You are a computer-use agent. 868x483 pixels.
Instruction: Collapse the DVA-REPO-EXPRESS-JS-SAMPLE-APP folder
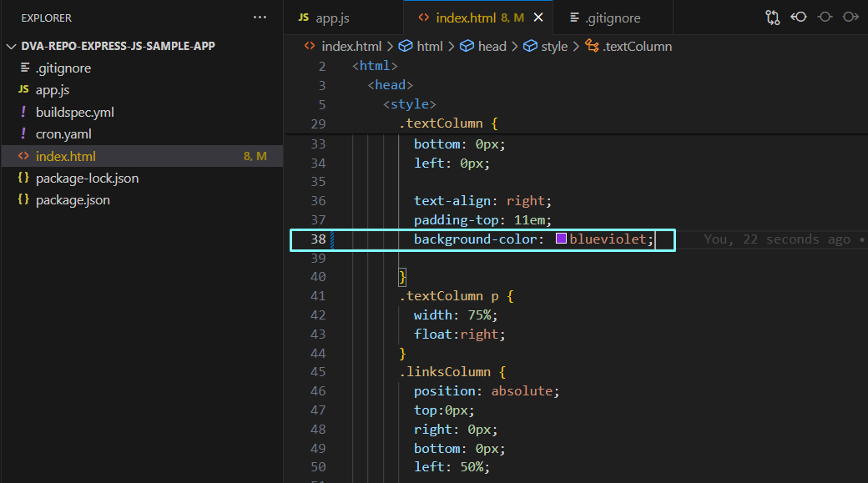11,46
